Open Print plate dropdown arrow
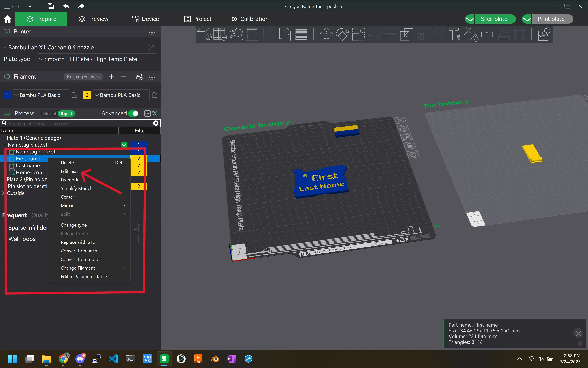The height and width of the screenshot is (368, 588). [x=527, y=19]
